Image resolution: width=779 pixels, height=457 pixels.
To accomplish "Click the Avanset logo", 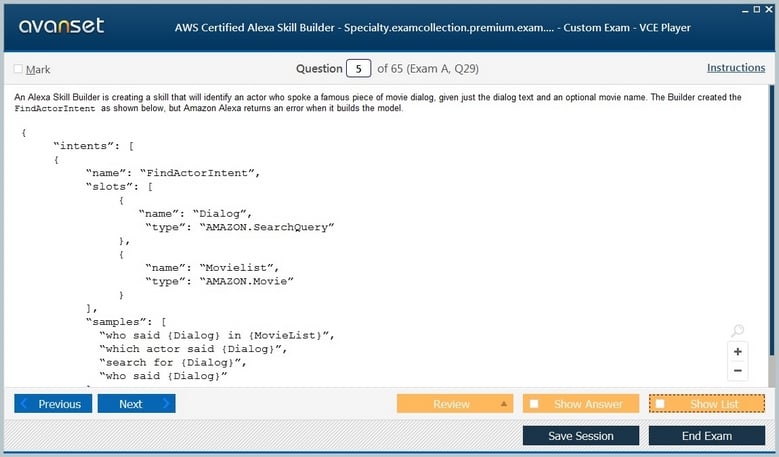I will pyautogui.click(x=60, y=27).
